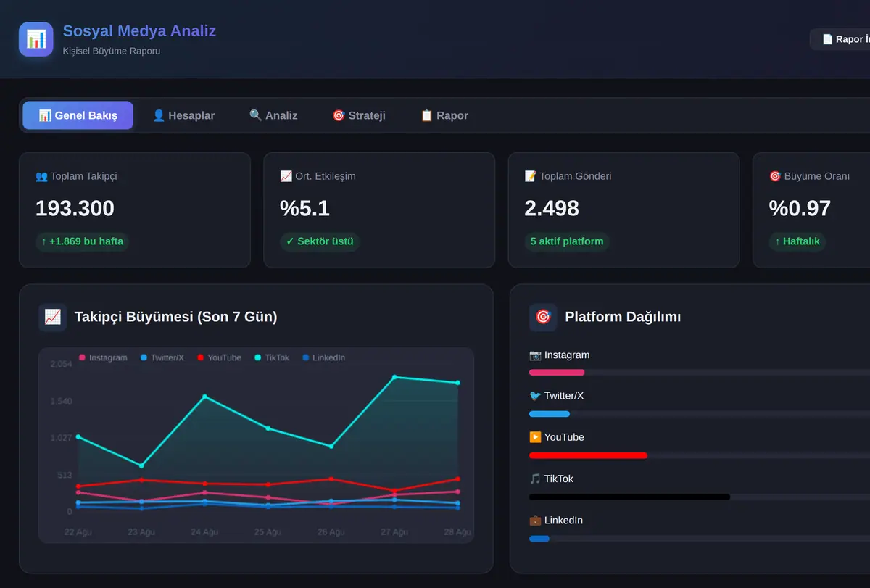Screen dimensions: 870x588
Task: Select the Genel Bakış tab
Action: 78,115
